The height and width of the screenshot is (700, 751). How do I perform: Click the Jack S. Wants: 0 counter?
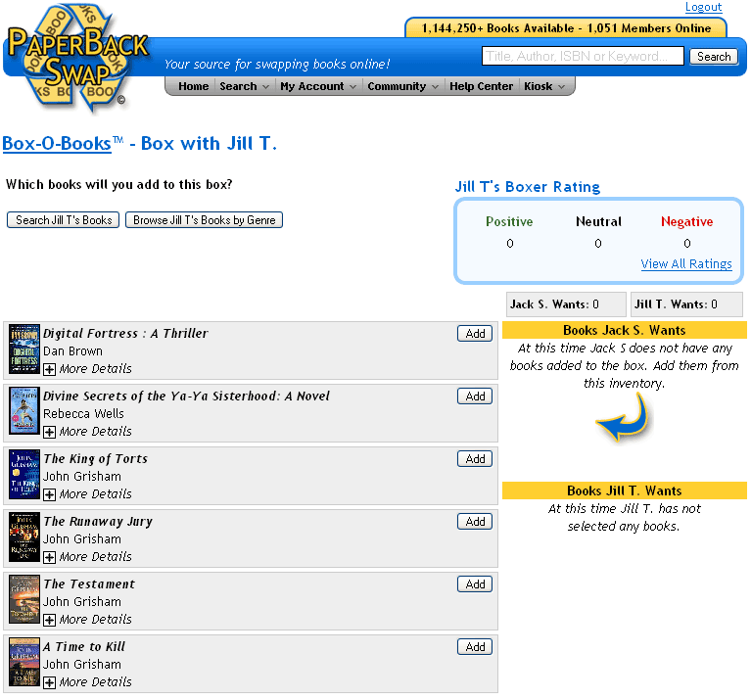(x=566, y=304)
